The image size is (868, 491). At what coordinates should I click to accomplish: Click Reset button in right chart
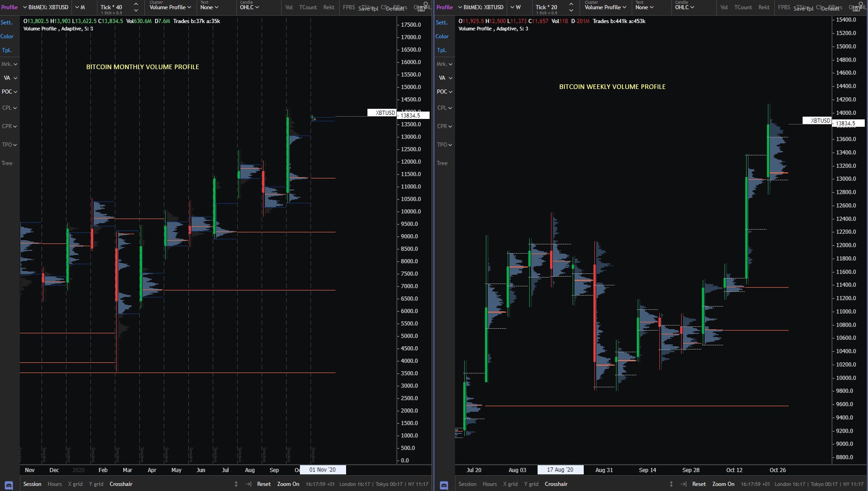[699, 484]
